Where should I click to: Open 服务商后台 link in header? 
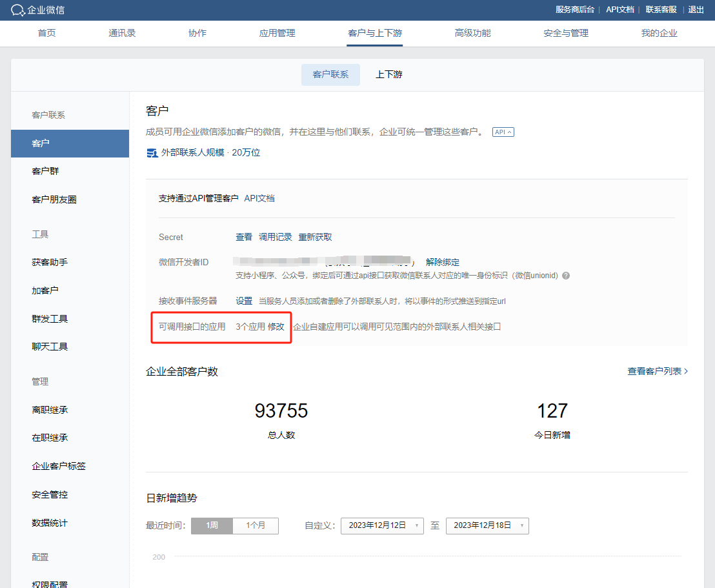(574, 10)
